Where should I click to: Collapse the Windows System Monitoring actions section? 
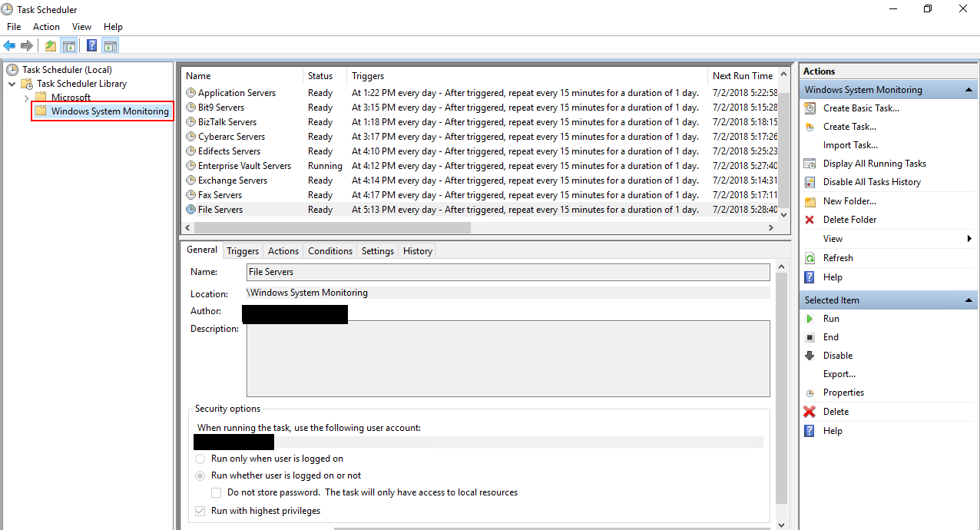pos(969,89)
